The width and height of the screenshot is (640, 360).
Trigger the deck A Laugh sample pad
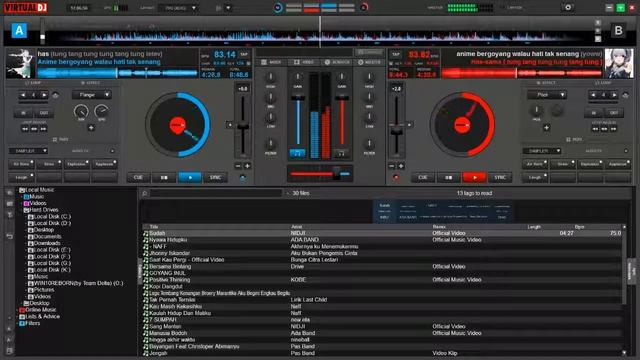tap(22, 178)
